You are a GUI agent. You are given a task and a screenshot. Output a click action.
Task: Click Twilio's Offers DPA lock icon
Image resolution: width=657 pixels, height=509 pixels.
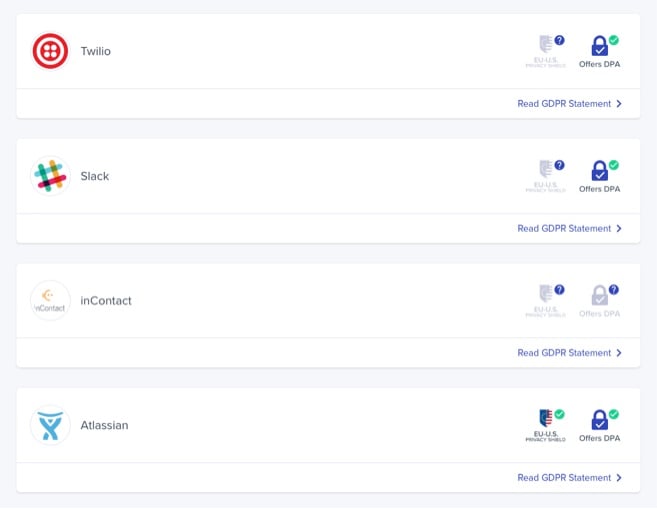coord(600,46)
